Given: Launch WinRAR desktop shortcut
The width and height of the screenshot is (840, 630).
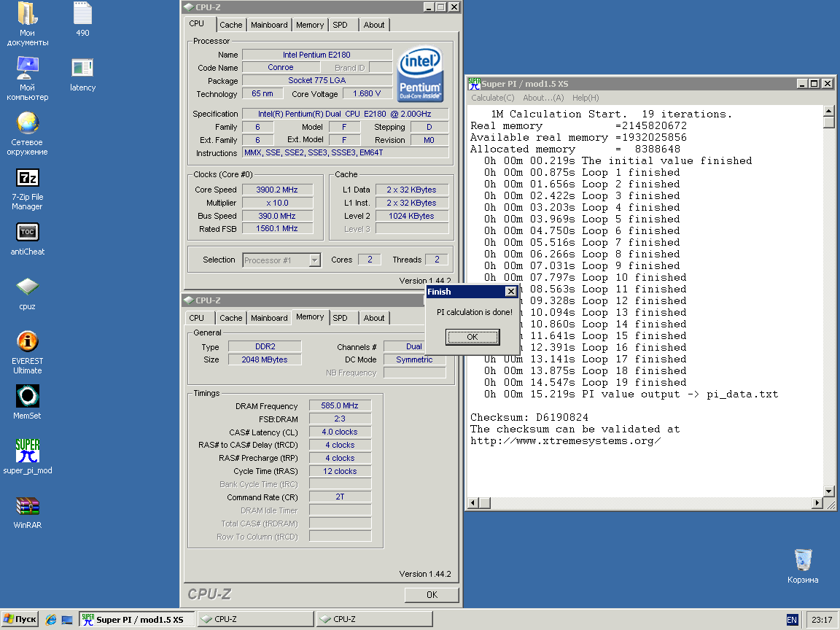Looking at the screenshot, I should [27, 512].
